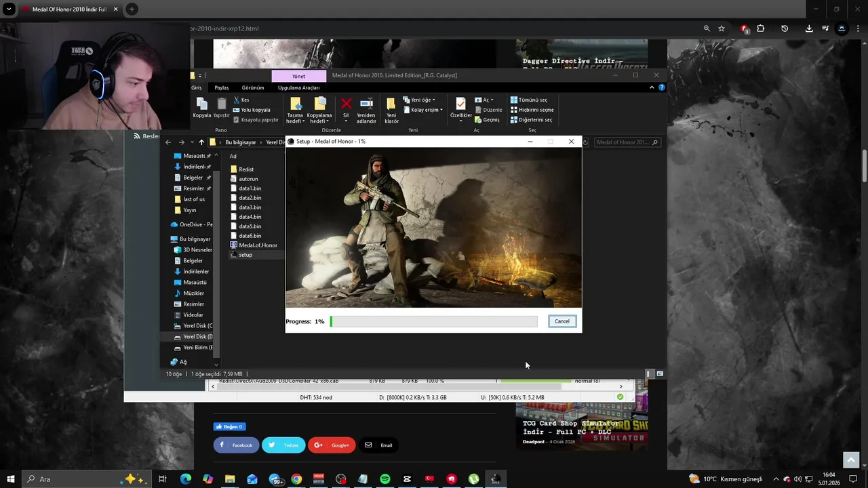Bookmark the page with the star icon
The width and height of the screenshot is (868, 488).
[x=722, y=28]
